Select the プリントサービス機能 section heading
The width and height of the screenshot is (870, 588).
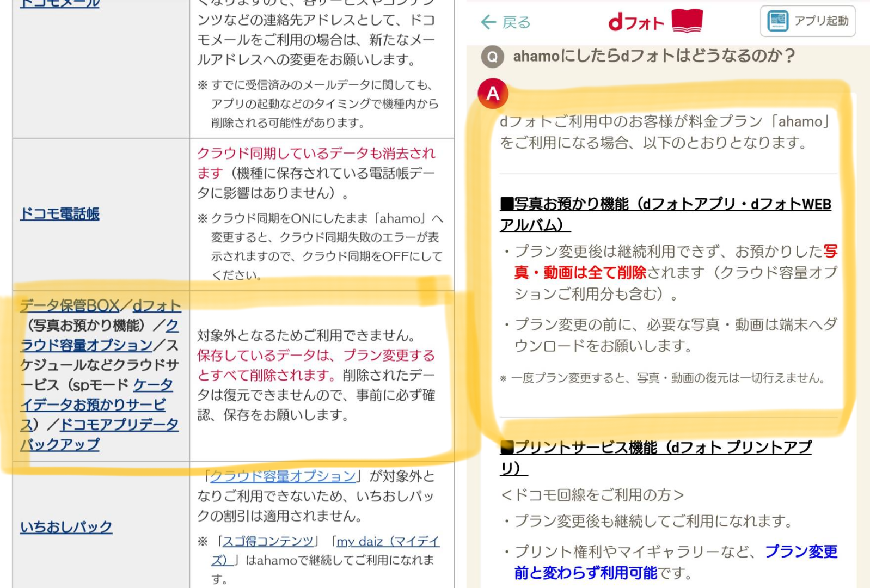pyautogui.click(x=655, y=457)
